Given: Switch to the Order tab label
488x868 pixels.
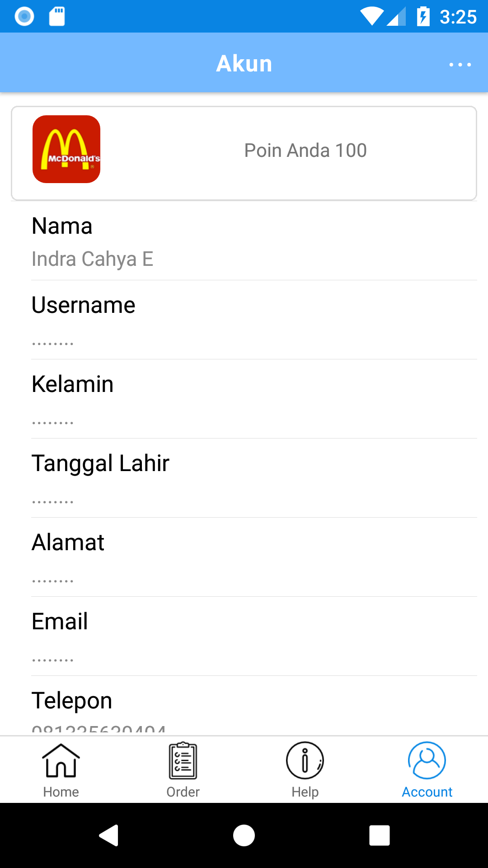Looking at the screenshot, I should coord(183,792).
